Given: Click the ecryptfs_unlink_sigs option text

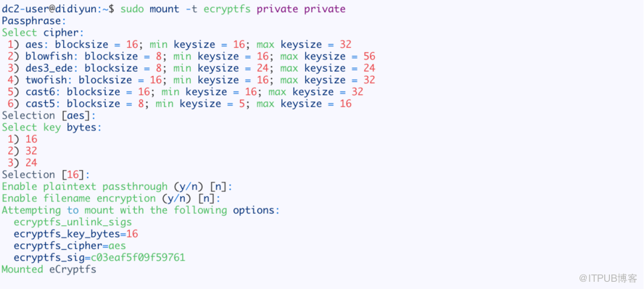Looking at the screenshot, I should tap(73, 222).
